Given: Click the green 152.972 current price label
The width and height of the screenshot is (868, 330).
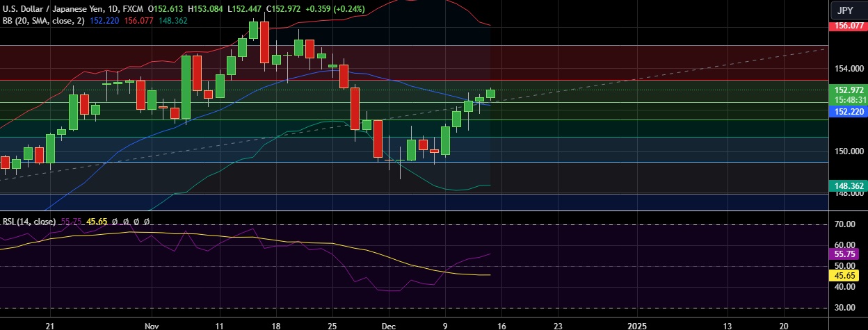Looking at the screenshot, I should [x=848, y=90].
